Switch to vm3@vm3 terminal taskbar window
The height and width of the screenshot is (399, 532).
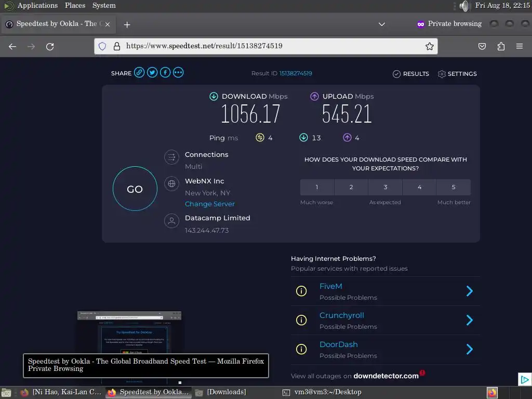(322, 392)
